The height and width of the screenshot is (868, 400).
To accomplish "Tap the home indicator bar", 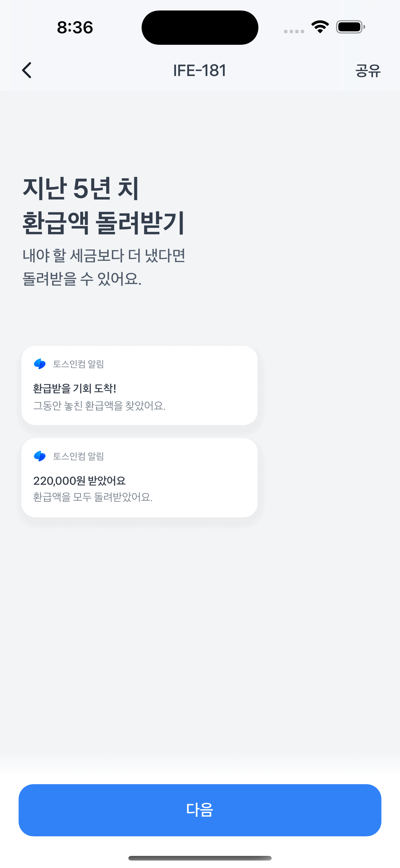I will [200, 858].
